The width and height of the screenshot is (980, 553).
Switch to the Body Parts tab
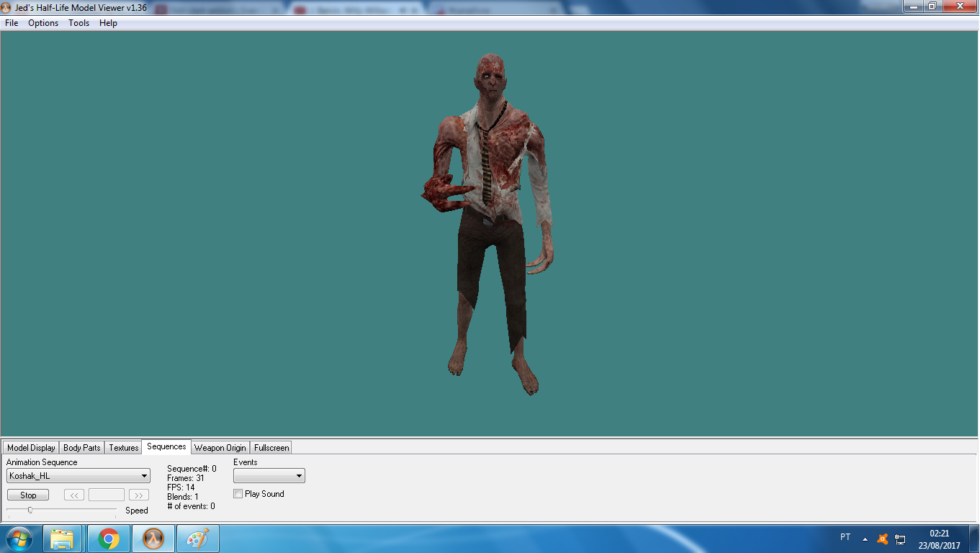82,448
